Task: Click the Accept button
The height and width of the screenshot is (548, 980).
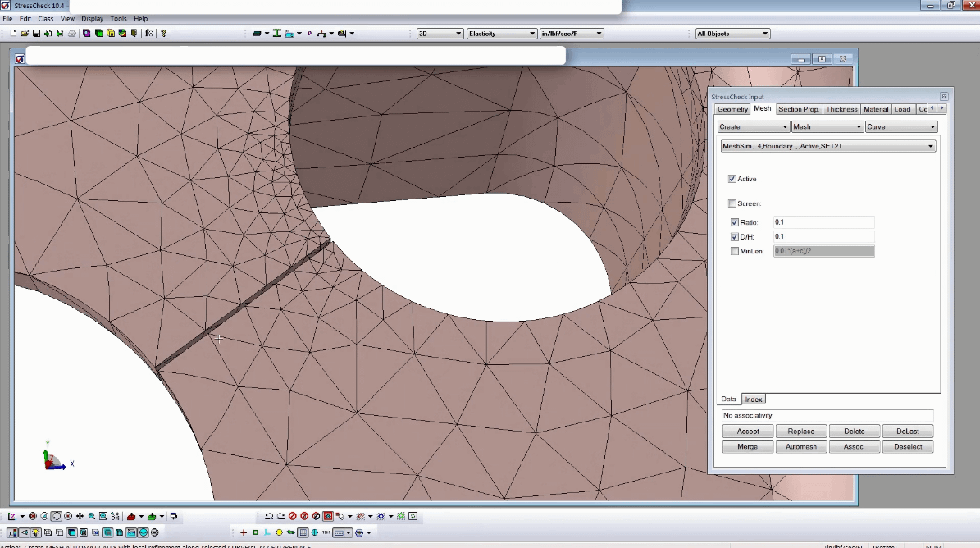Action: [747, 431]
